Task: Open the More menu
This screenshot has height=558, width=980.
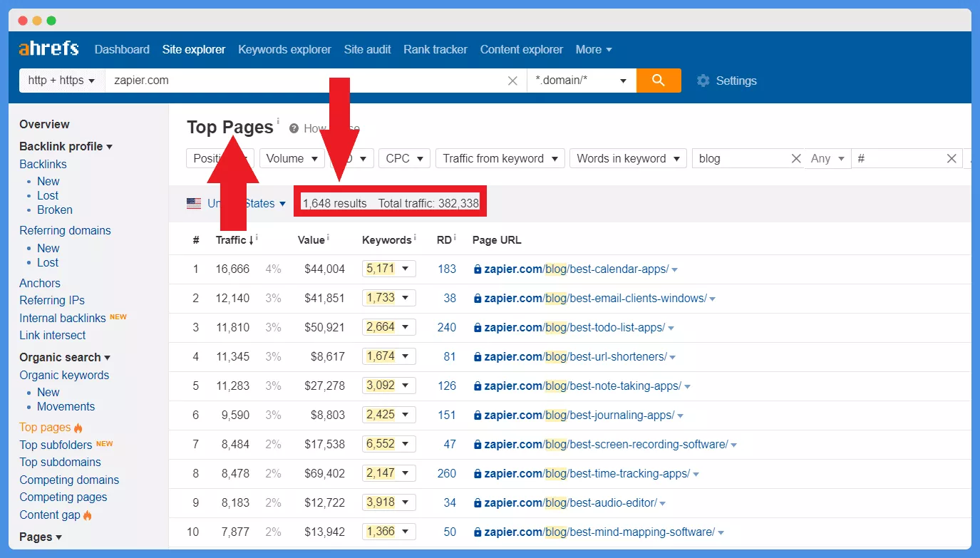Action: pyautogui.click(x=594, y=49)
